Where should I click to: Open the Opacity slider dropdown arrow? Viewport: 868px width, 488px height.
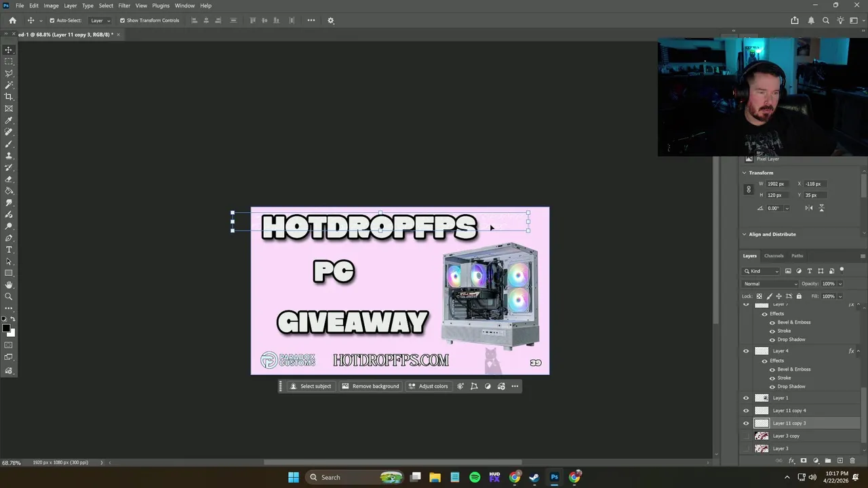840,284
